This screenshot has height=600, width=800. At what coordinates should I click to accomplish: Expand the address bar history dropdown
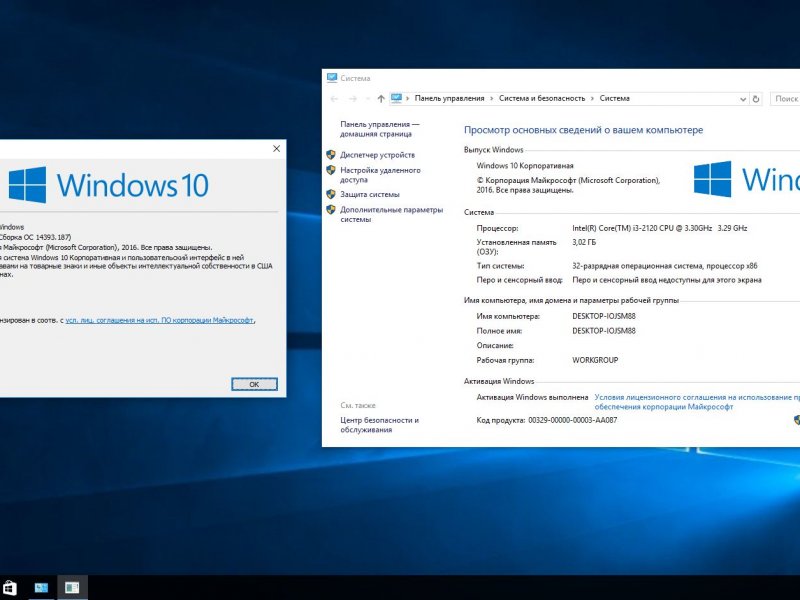pos(743,99)
